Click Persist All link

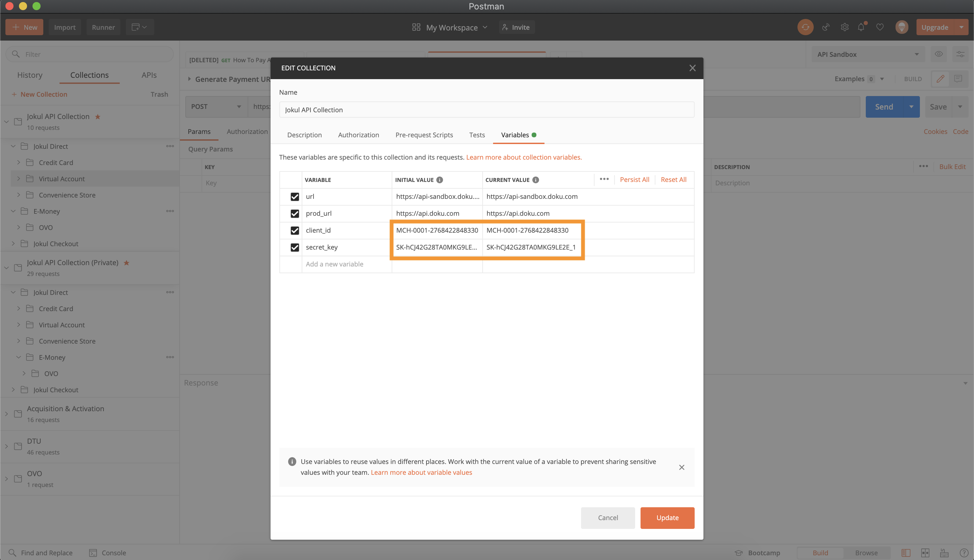click(634, 180)
